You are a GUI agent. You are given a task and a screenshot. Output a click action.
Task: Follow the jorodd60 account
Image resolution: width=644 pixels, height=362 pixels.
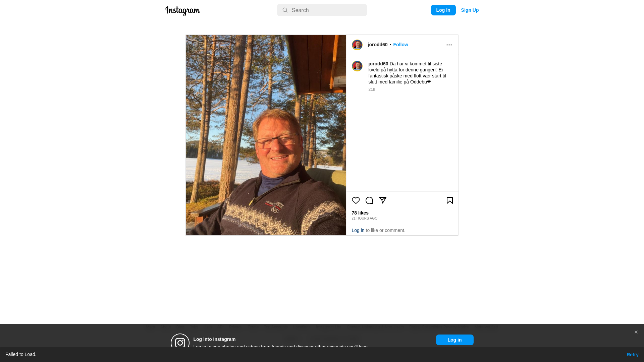400,45
